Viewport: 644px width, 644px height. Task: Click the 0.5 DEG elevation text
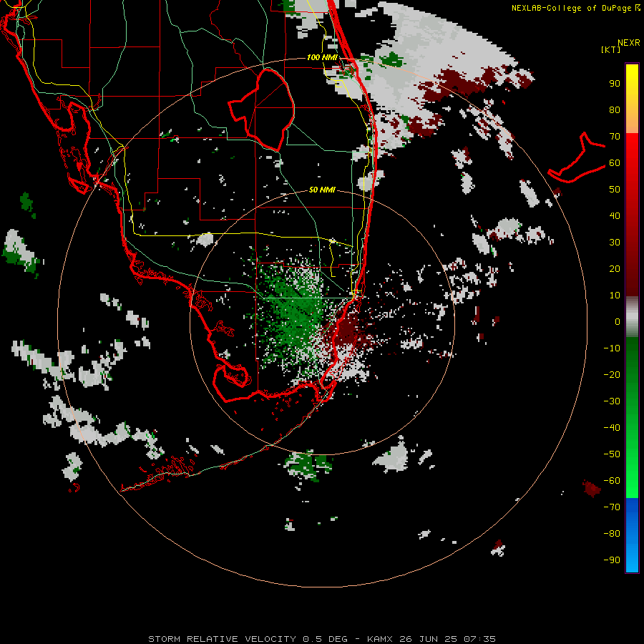click(325, 639)
